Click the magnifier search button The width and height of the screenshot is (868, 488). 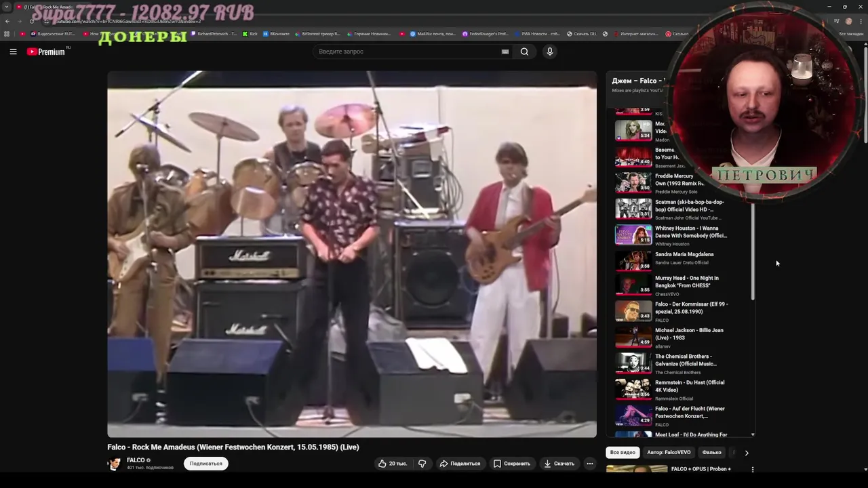click(524, 52)
